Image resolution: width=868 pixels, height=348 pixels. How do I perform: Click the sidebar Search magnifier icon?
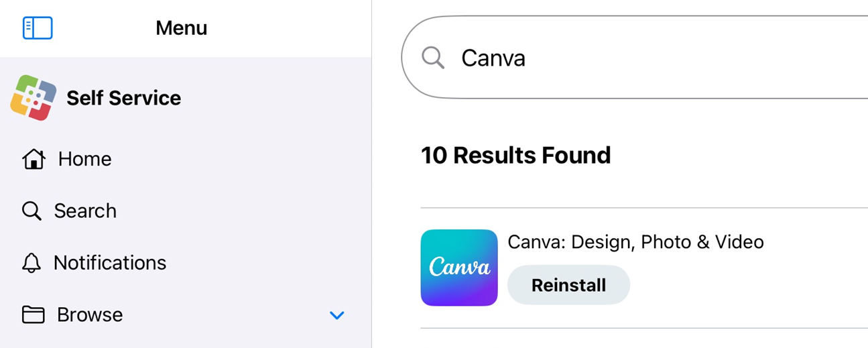pyautogui.click(x=32, y=211)
